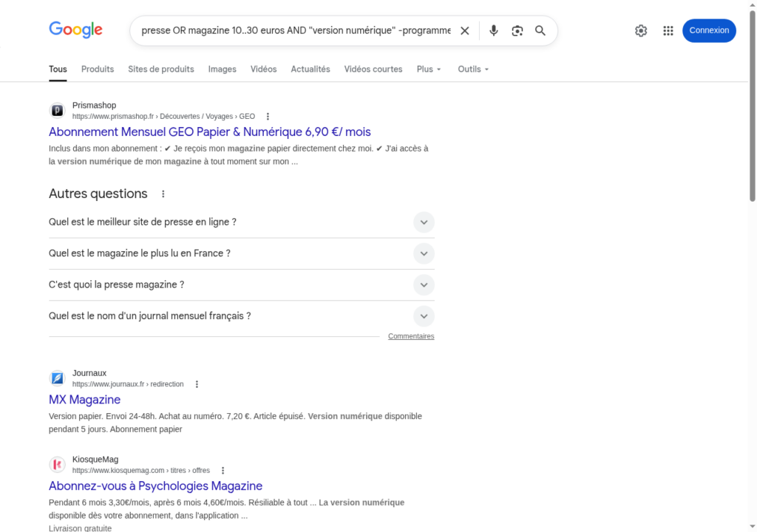Open the Plus dropdown menu
Image resolution: width=757 pixels, height=532 pixels.
click(x=429, y=69)
